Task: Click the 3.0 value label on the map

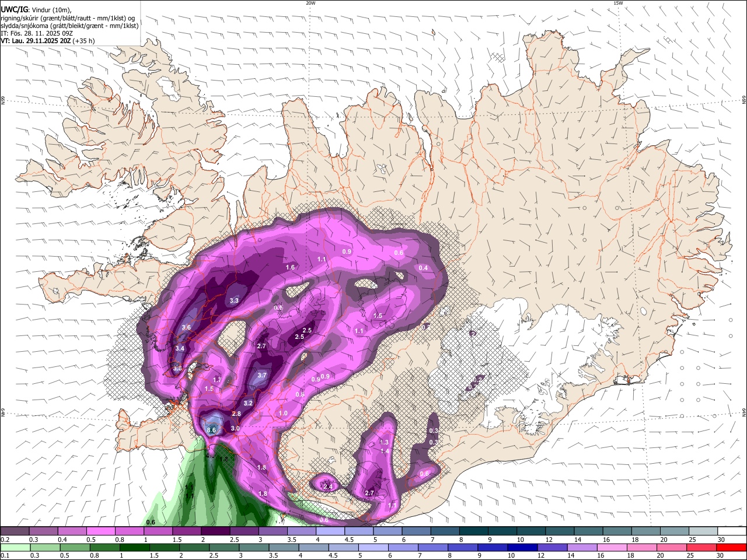Action: [235, 428]
